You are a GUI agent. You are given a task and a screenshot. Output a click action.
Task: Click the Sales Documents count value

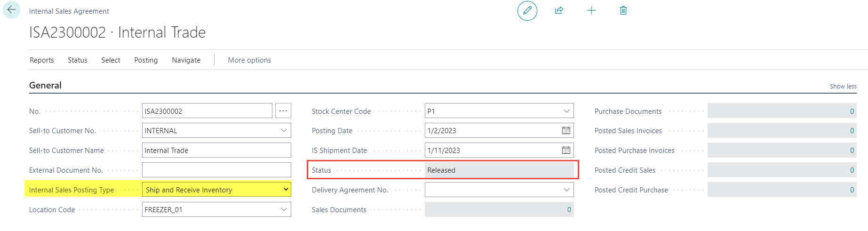569,209
